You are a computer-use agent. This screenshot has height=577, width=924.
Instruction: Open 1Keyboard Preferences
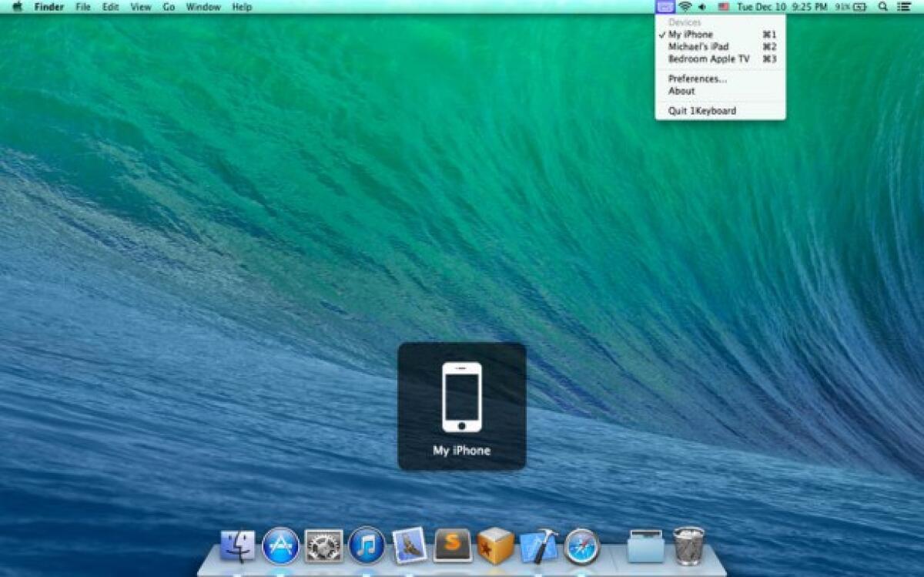pyautogui.click(x=691, y=79)
